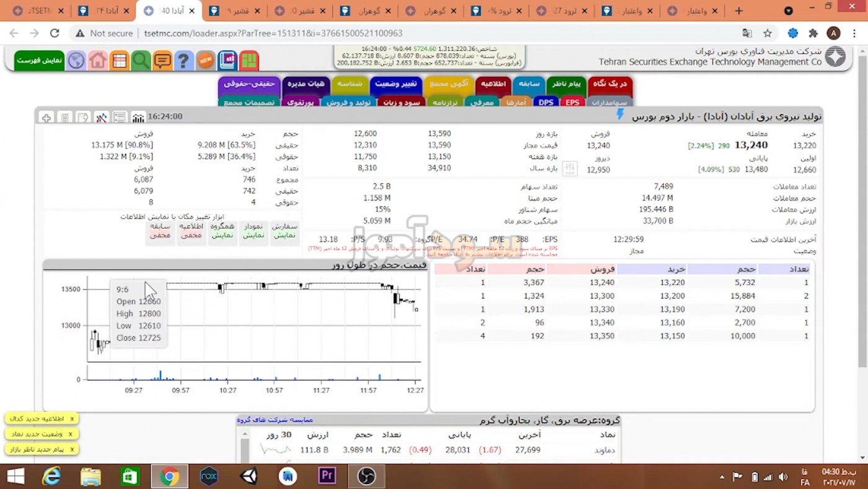Click the orange NEW badge icon
The width and height of the screenshot is (868, 489).
(205, 60)
